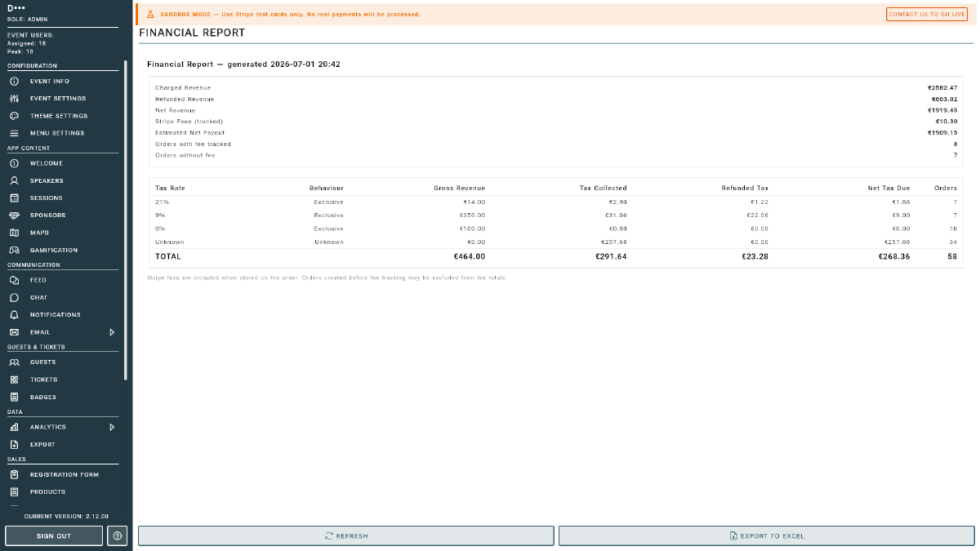Click the total net tax due €268.36
The image size is (980, 551).
click(894, 256)
